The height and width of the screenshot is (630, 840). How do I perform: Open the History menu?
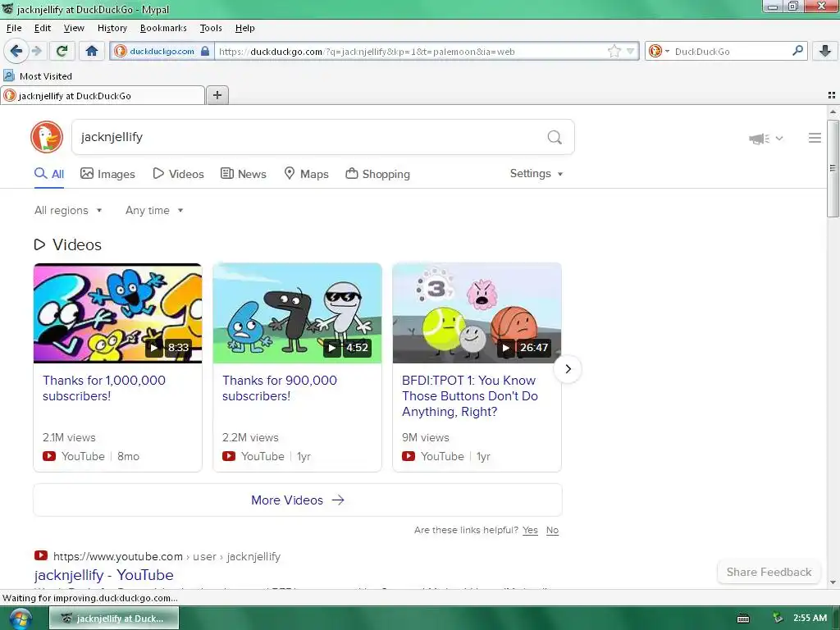click(x=112, y=28)
